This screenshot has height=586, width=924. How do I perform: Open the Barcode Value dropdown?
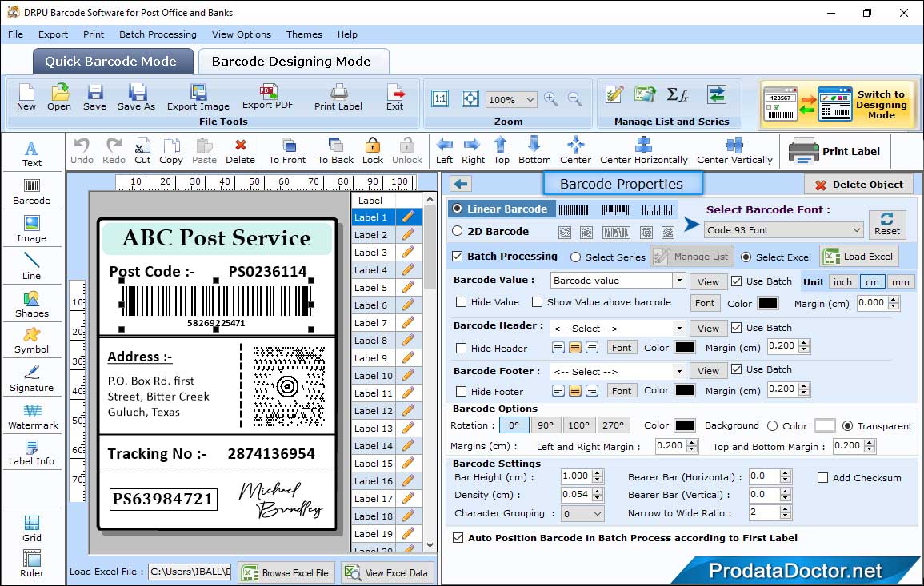coord(679,281)
